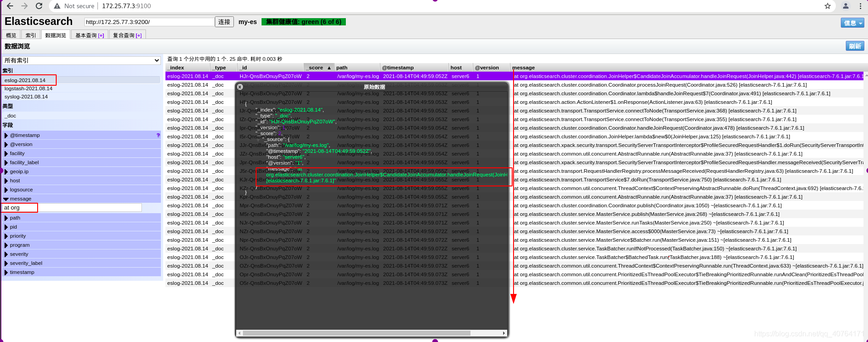
Task: Click row ID O5r-QnsBxOnuyPqZ07oW
Action: click(271, 283)
